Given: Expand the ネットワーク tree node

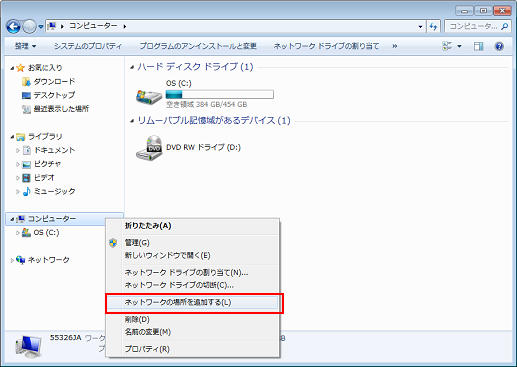Looking at the screenshot, I should pyautogui.click(x=12, y=260).
